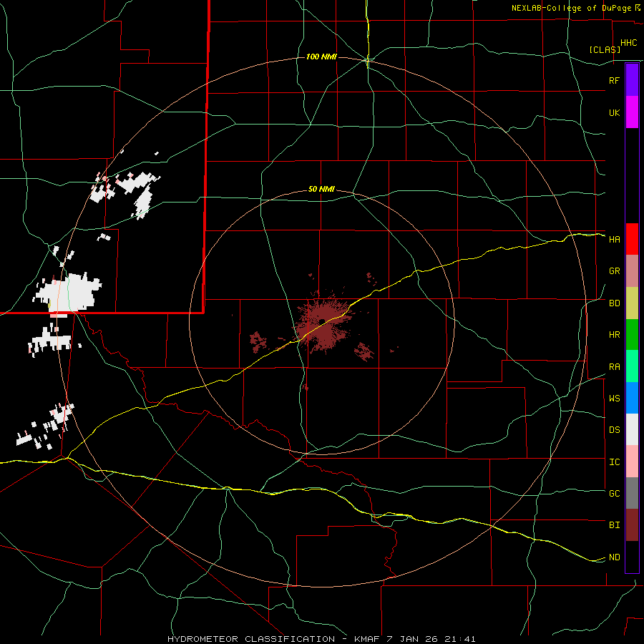Click the yellow BD big drops swatch

(x=632, y=303)
